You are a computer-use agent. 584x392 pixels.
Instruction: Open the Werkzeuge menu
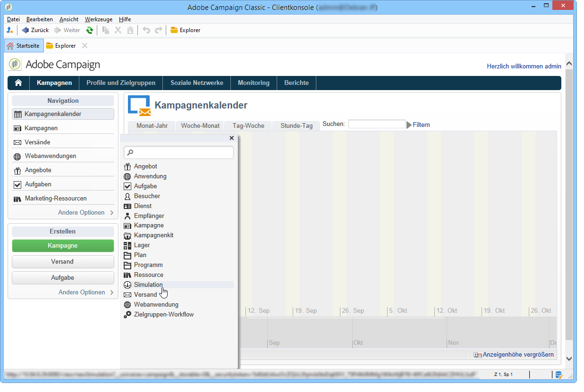(x=99, y=19)
